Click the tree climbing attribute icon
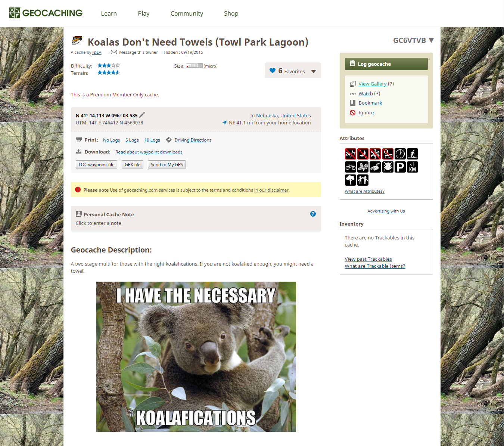This screenshot has height=446, width=504. 350,180
